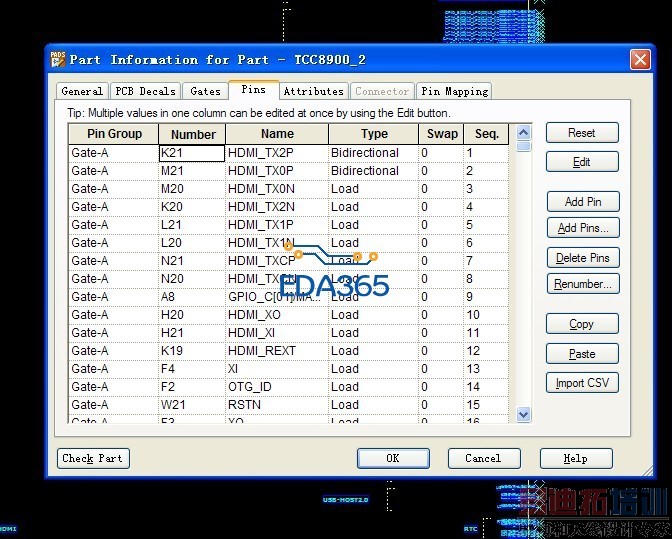
Task: Select the OTG_ID name cell
Action: pos(277,387)
